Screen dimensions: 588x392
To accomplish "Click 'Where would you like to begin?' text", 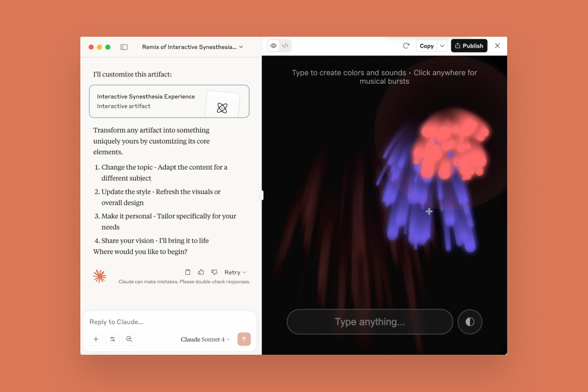I will click(x=141, y=252).
